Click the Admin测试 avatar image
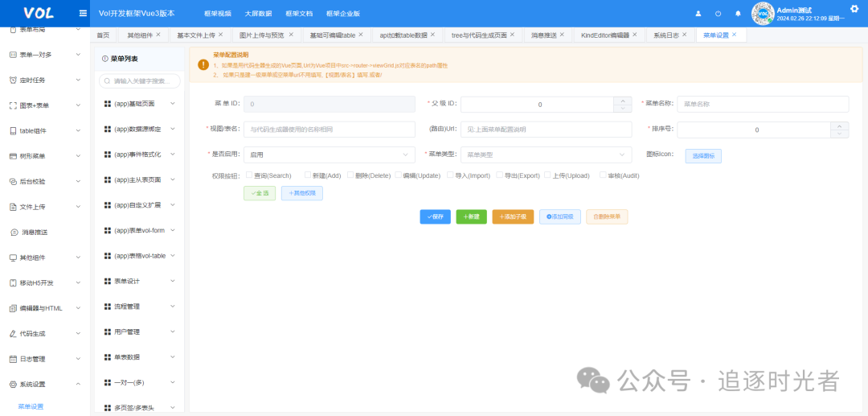This screenshot has width=868, height=416. pyautogui.click(x=762, y=14)
